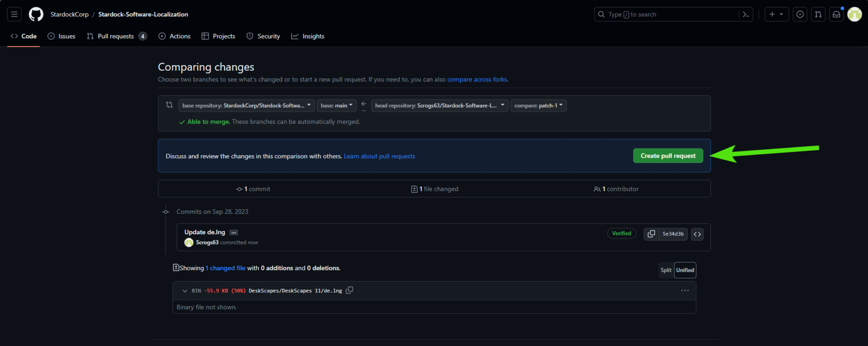Click the Binary file not shown text

pos(206,307)
